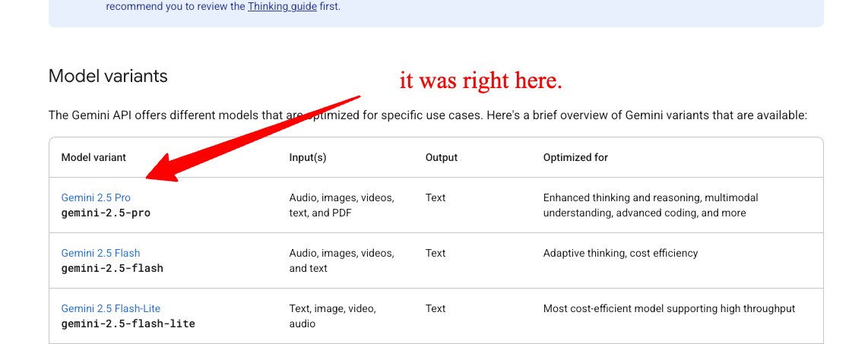Click the Adaptive thinking, cost efficiency description
Screen dimensions: 868x344
pyautogui.click(x=620, y=253)
